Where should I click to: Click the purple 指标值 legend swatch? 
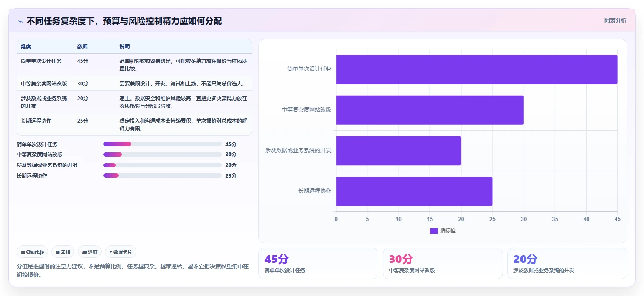(x=434, y=231)
